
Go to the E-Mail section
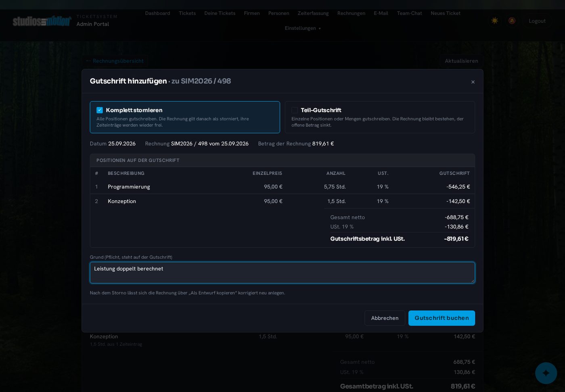coord(381,13)
